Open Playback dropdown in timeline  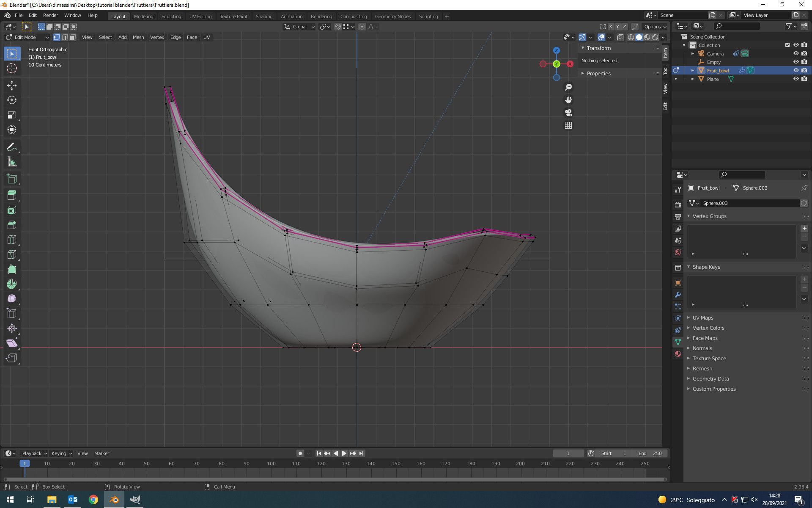[34, 453]
